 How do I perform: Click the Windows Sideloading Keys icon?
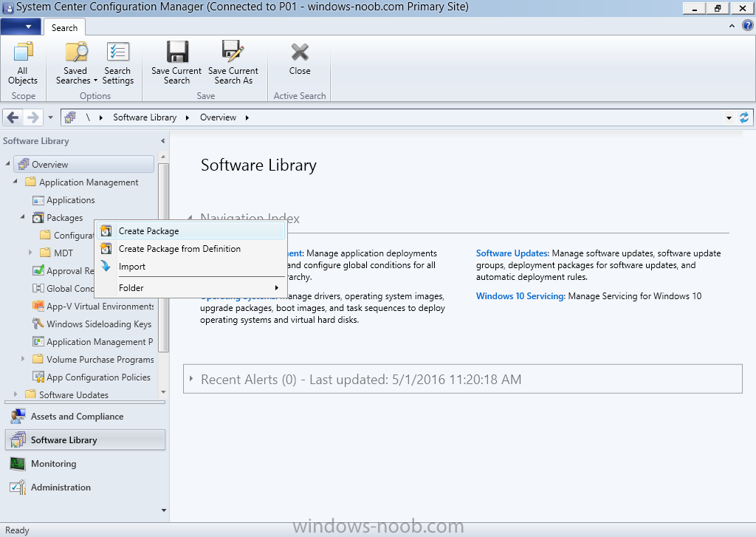38,324
